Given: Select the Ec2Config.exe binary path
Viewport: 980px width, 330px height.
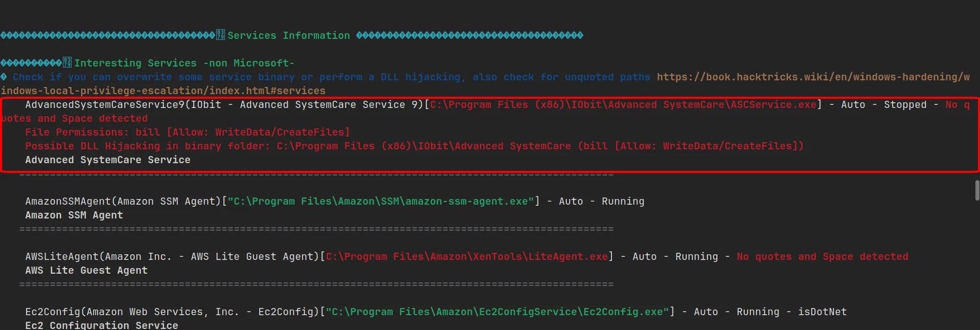Looking at the screenshot, I should click(x=497, y=312).
